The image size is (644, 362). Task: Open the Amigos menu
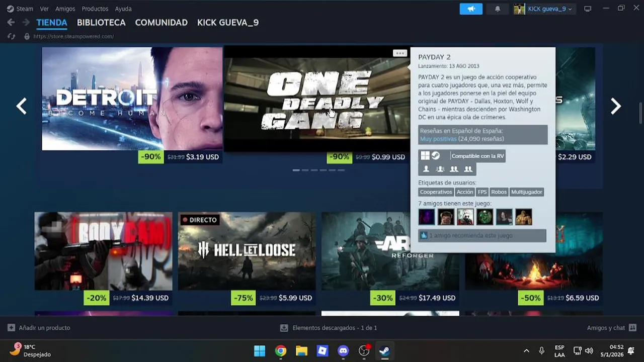tap(65, 9)
